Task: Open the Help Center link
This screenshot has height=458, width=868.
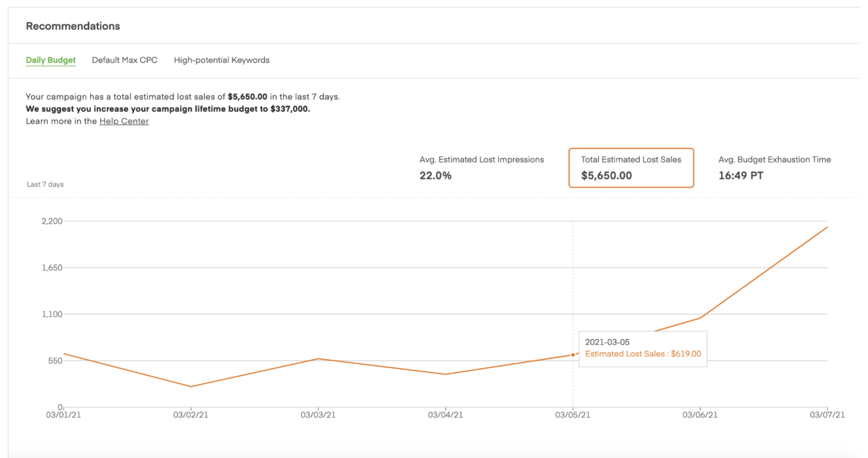Action: pos(124,121)
